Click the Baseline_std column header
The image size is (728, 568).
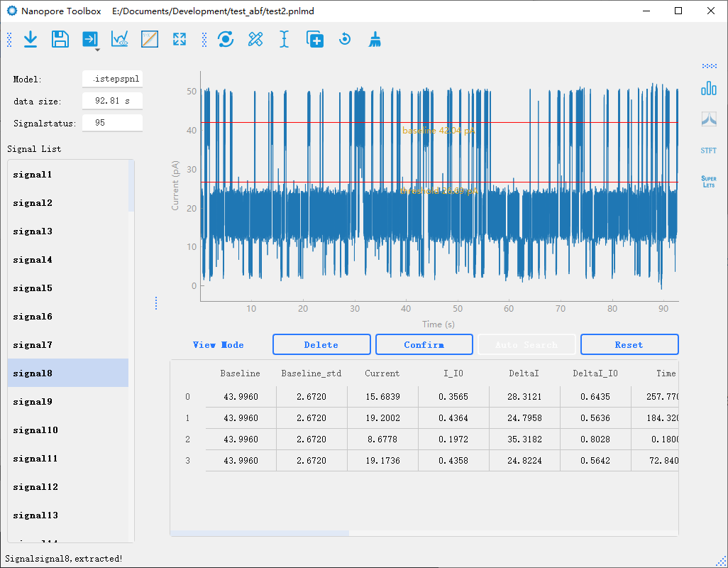[x=311, y=373]
